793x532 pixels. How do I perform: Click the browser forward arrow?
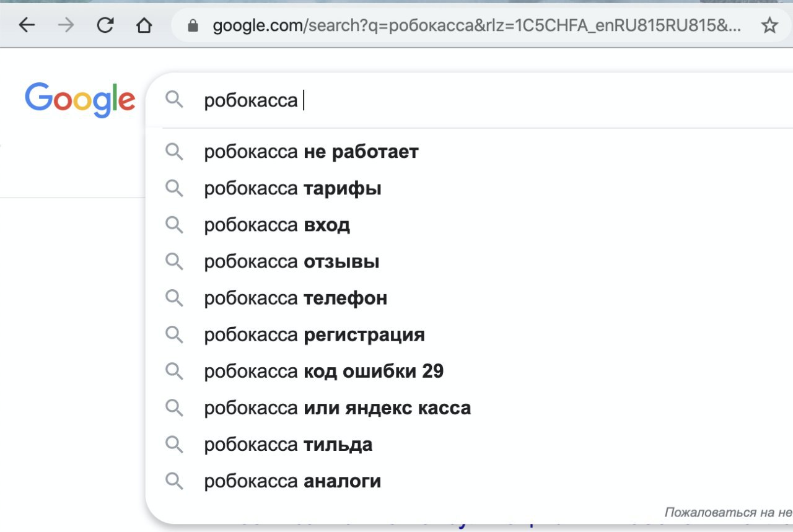coord(66,25)
